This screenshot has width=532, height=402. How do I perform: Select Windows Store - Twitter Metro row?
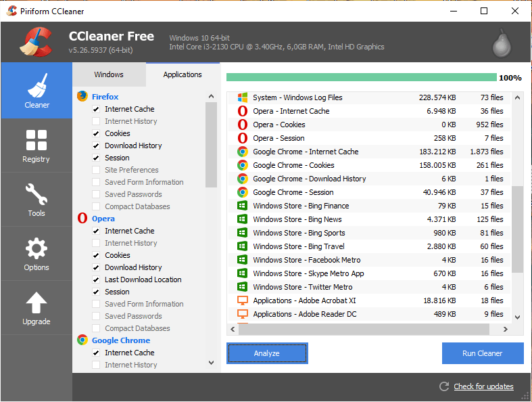coord(369,287)
